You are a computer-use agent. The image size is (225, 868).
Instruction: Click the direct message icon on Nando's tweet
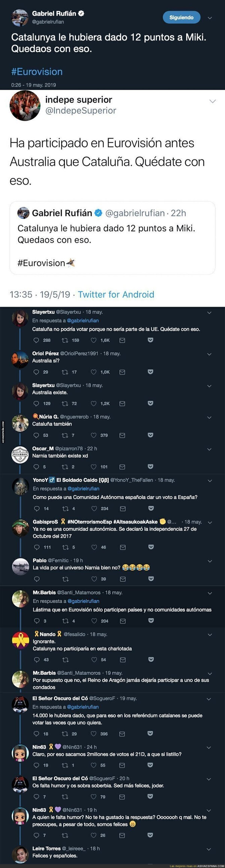pos(123,659)
